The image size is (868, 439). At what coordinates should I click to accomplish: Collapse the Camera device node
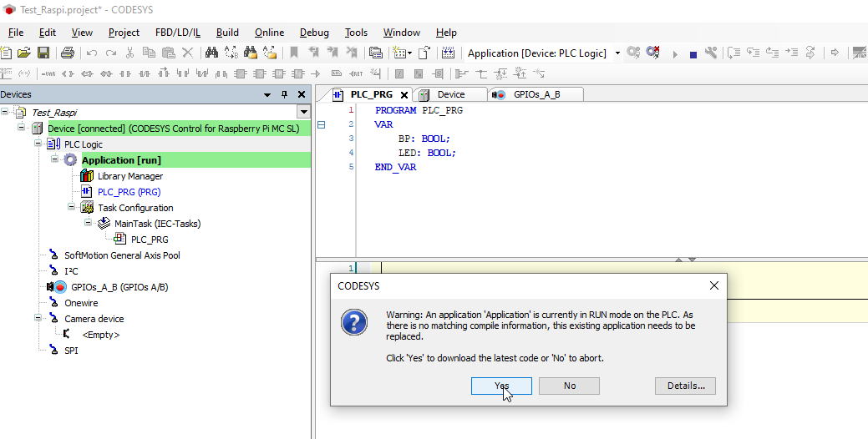[38, 318]
